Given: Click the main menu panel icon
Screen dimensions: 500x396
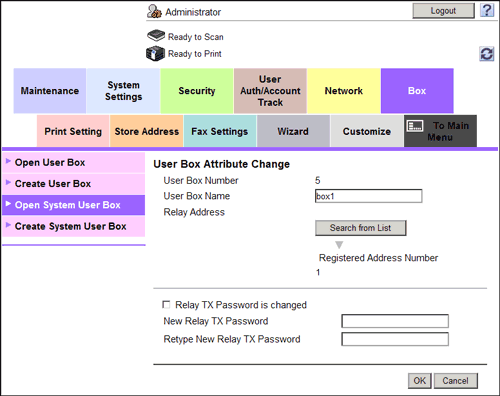Looking at the screenshot, I should point(415,126).
